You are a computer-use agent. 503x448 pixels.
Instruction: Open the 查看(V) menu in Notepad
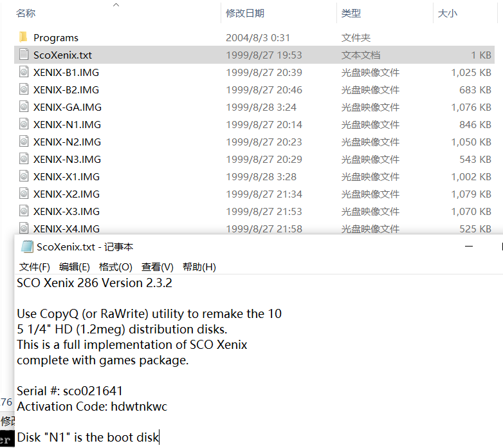(x=157, y=266)
